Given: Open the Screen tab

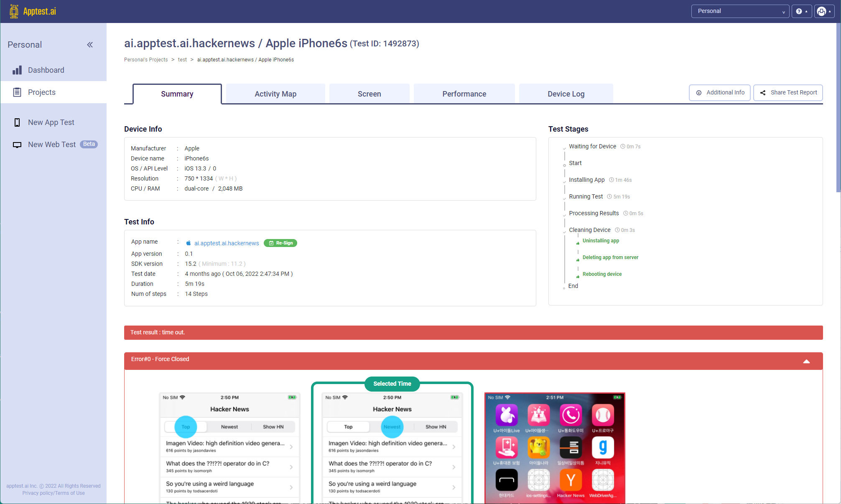Looking at the screenshot, I should (x=370, y=94).
